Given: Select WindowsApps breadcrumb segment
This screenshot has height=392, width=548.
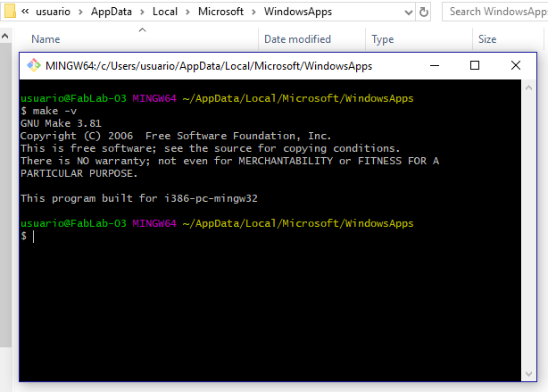Looking at the screenshot, I should 298,12.
